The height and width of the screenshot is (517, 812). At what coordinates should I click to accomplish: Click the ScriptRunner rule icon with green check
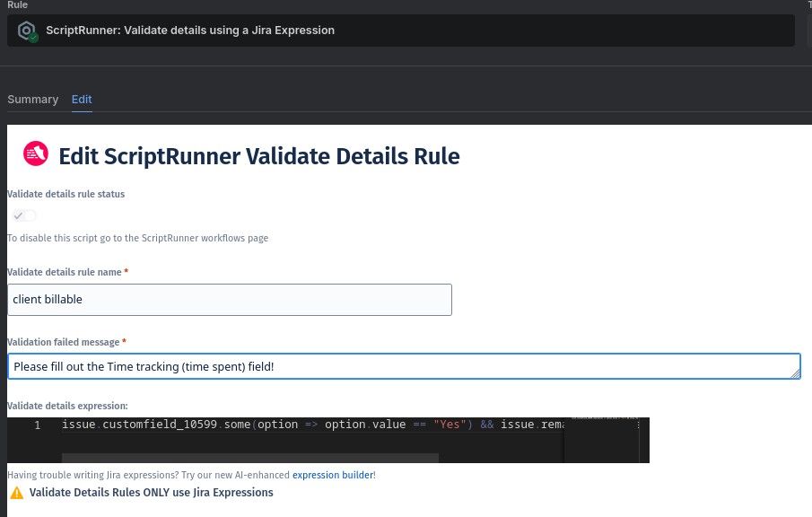point(28,31)
